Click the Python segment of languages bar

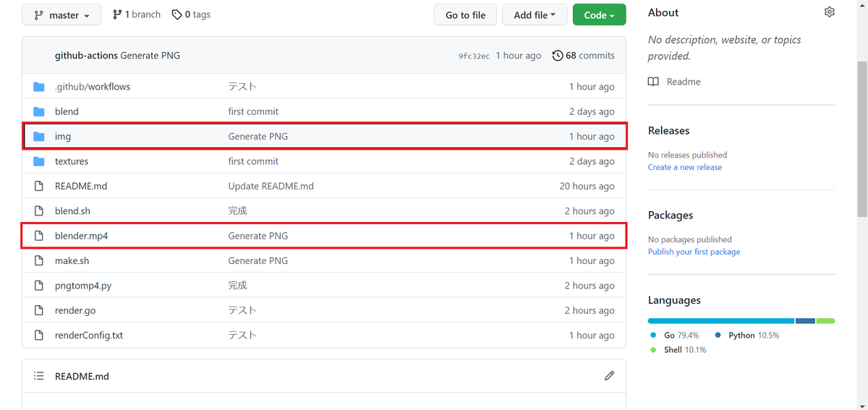pos(805,321)
